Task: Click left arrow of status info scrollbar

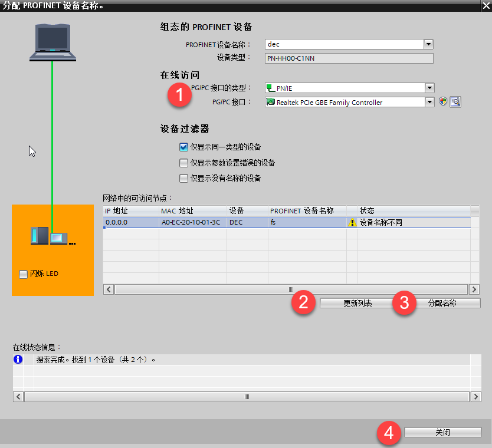Action: (x=18, y=397)
